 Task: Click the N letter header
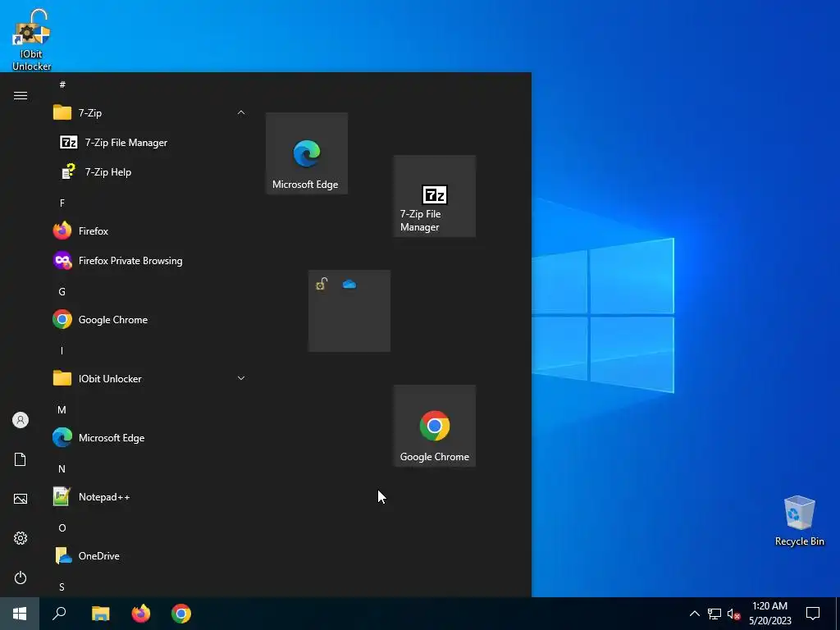[x=62, y=468]
